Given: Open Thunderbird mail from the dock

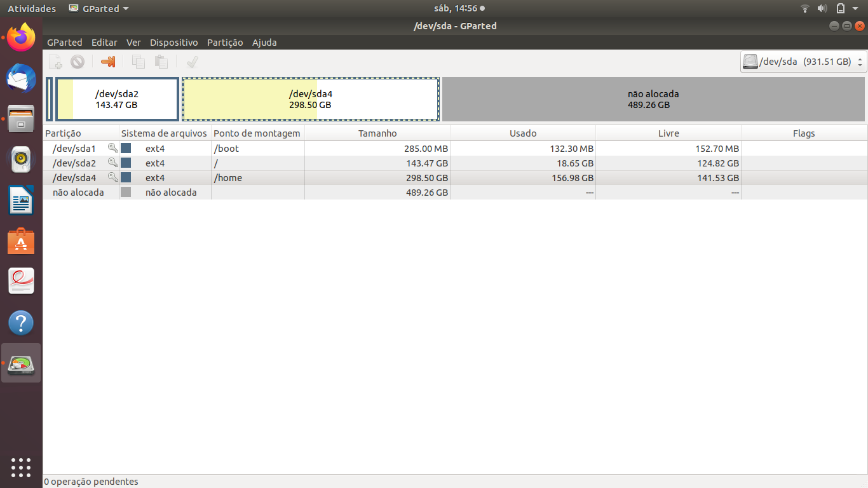Looking at the screenshot, I should [x=21, y=79].
